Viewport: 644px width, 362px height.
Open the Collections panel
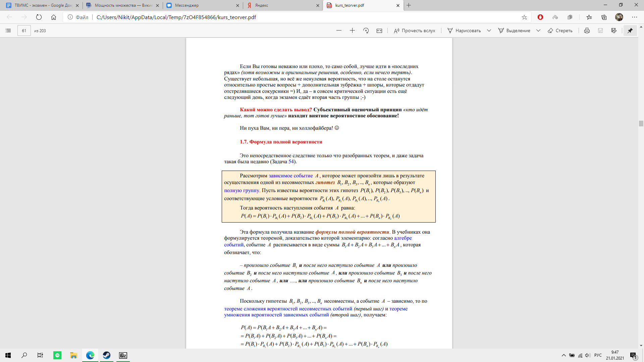click(x=604, y=17)
